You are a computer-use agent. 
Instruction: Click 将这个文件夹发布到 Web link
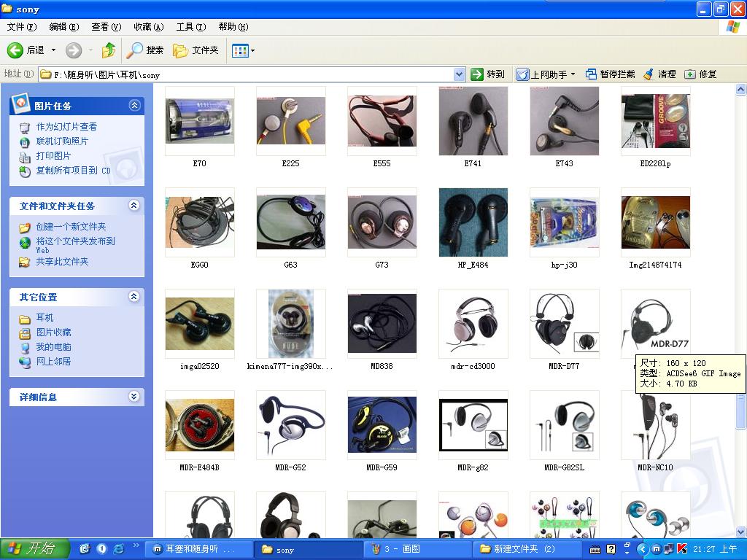click(x=75, y=245)
